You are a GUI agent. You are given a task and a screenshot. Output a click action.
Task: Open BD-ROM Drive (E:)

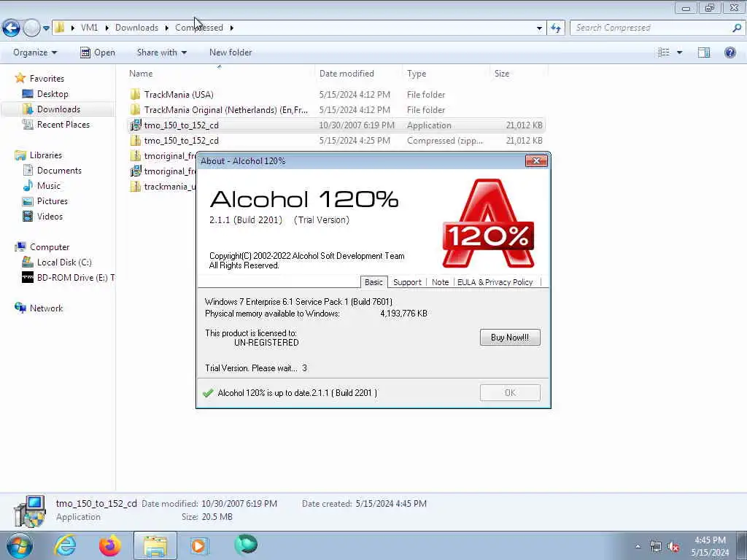point(68,278)
